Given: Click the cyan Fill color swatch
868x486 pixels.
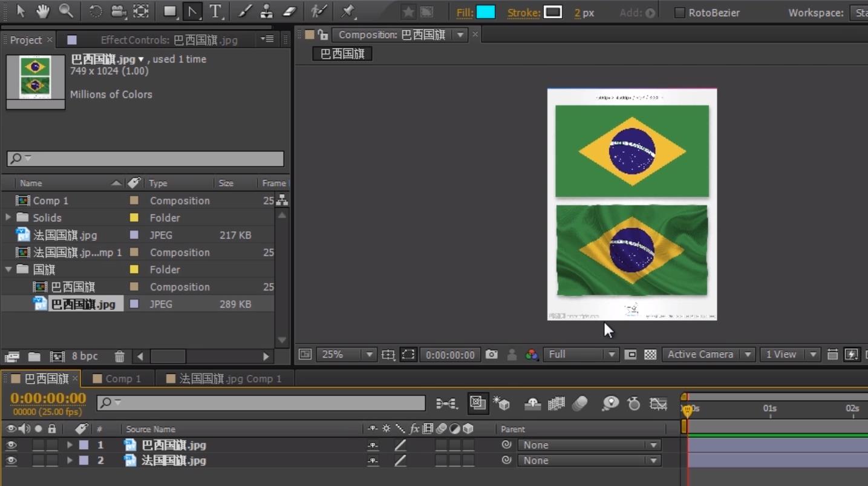Looking at the screenshot, I should (x=485, y=12).
